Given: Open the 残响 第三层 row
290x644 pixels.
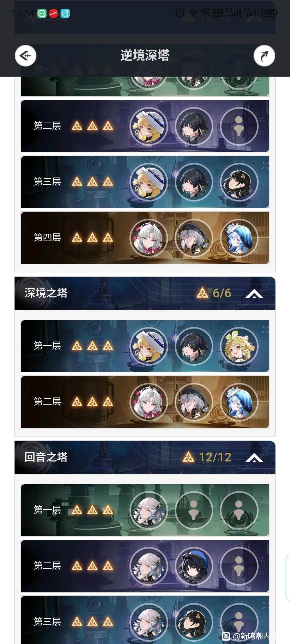Looking at the screenshot, I should point(145,182).
